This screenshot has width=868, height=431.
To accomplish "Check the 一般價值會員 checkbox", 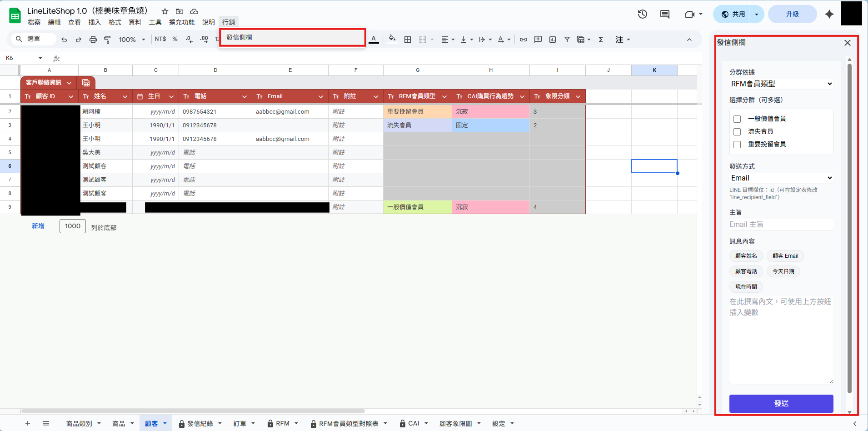I will tap(737, 119).
